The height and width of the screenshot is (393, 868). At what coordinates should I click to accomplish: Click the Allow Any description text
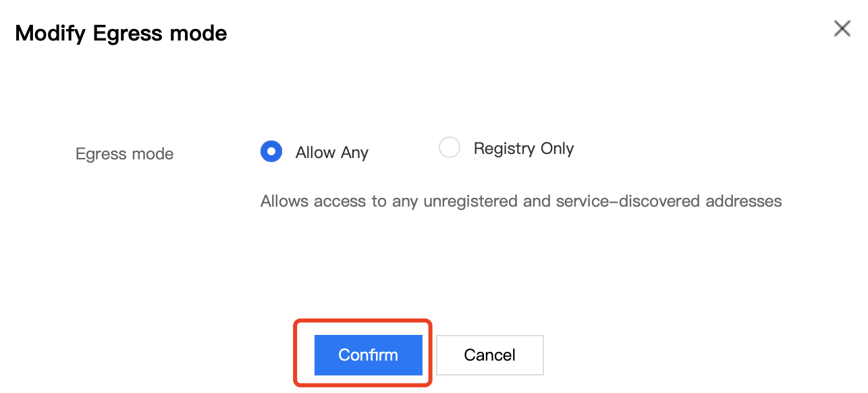[520, 201]
